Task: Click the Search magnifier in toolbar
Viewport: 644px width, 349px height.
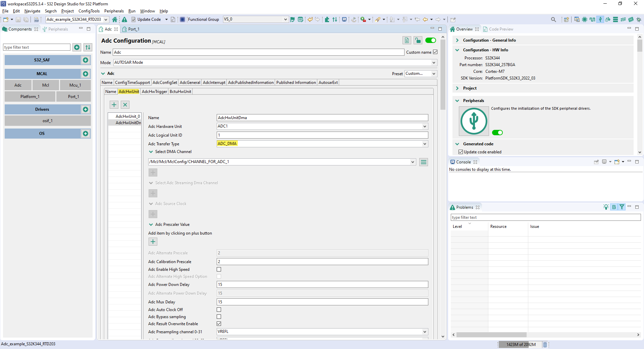Action: click(x=553, y=19)
